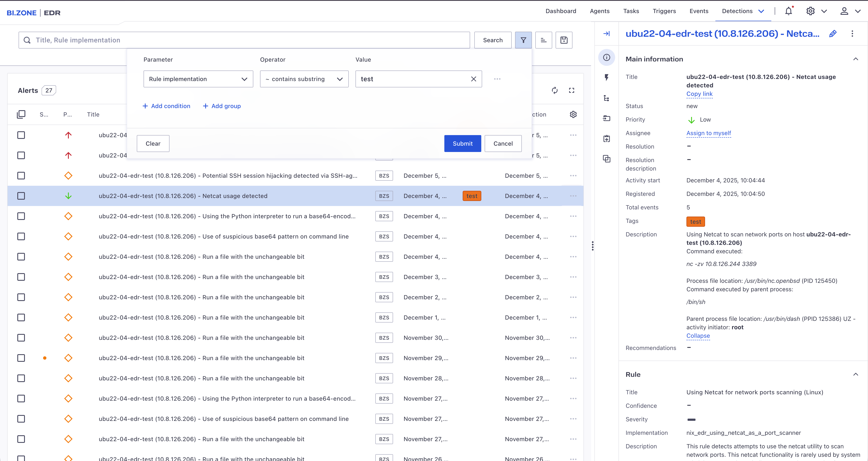Enable the select-all alerts checkbox
The width and height of the screenshot is (868, 461).
[x=21, y=114]
